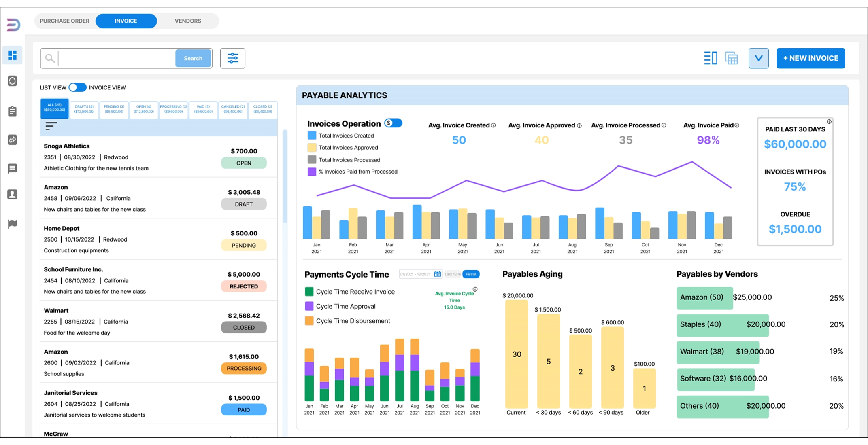Viewport: 868px width, 445px height.
Task: Select the CLOSED (2) status tab
Action: click(263, 110)
